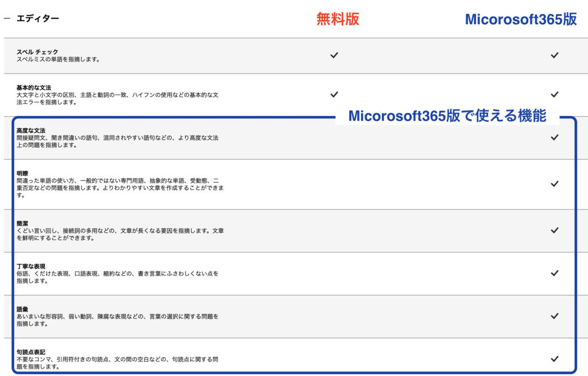Click the checkmark for スペルチェック in 無料版 column

pos(333,55)
